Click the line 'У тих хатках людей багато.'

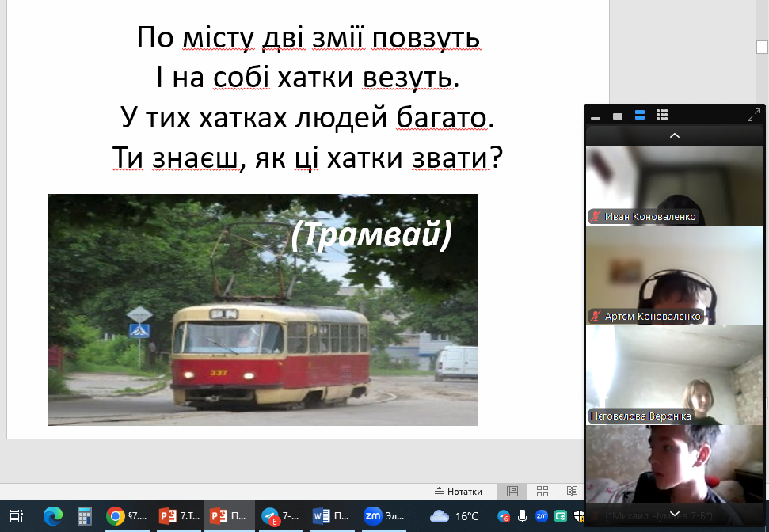click(308, 117)
